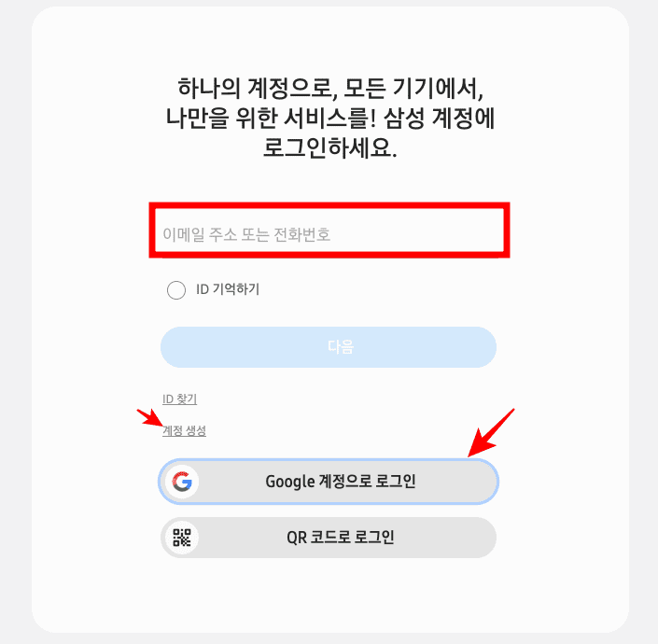658x644 pixels.
Task: Click the small red arrow beside 계정 생성
Action: [x=150, y=417]
